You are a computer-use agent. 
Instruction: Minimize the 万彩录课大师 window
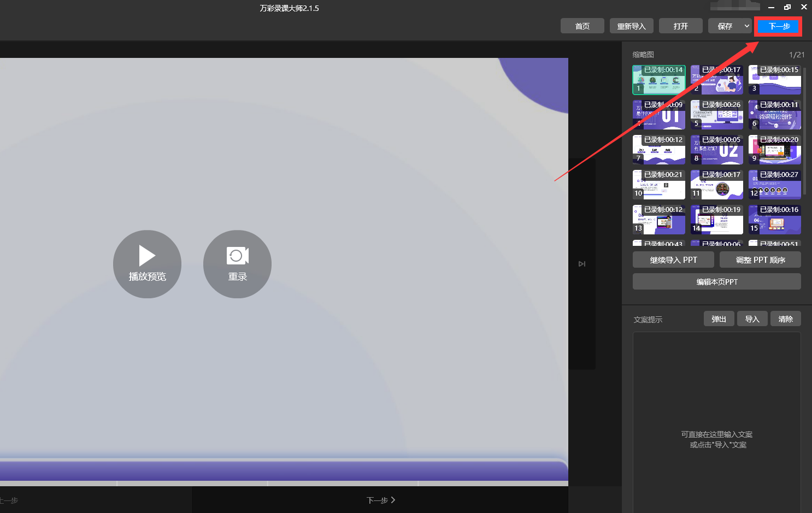[771, 7]
